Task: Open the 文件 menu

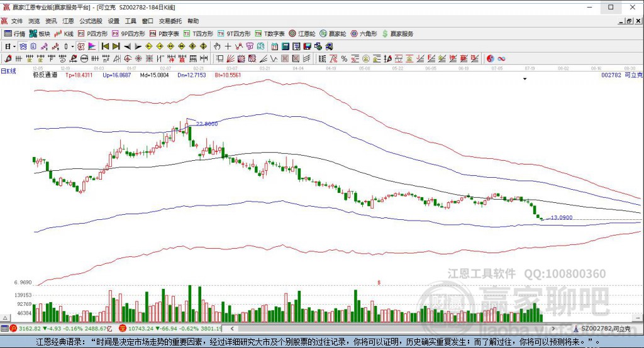Action: 17,21
